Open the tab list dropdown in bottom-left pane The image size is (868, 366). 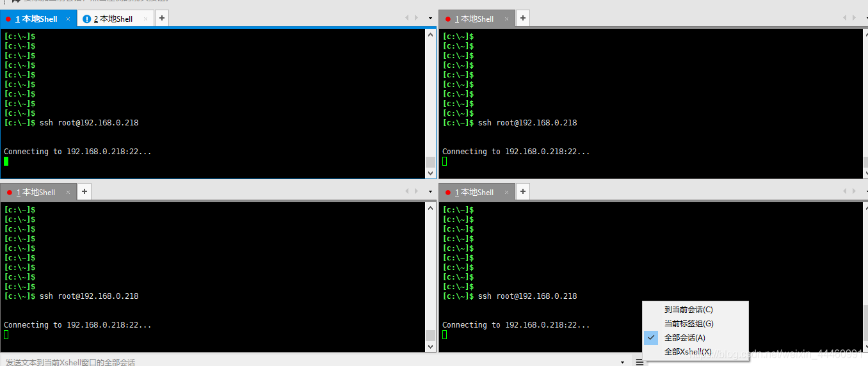point(430,191)
